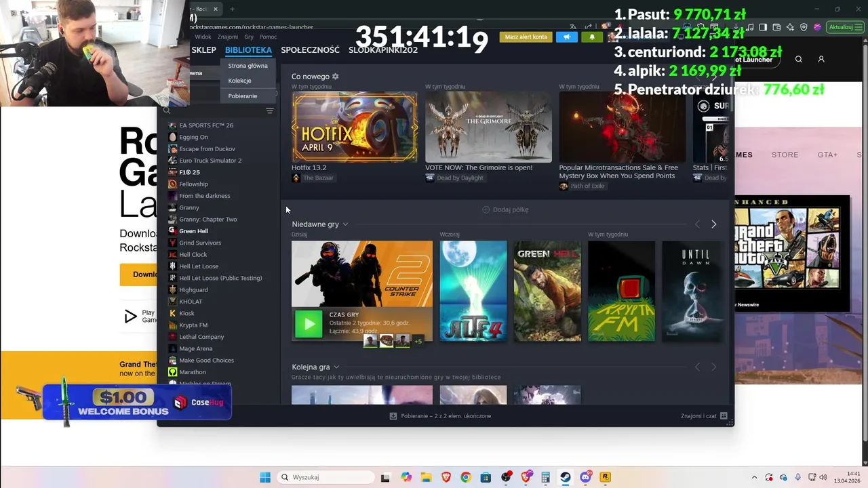
Task: Open the Pomoc menu in Steam
Action: click(x=268, y=37)
